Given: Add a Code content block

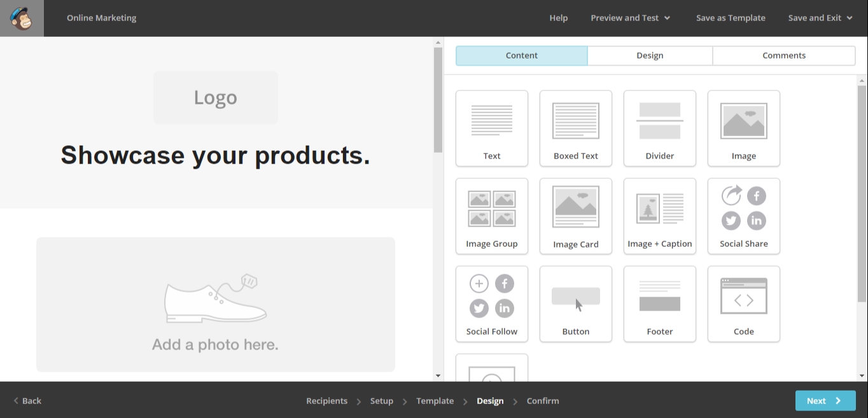Looking at the screenshot, I should pyautogui.click(x=744, y=304).
